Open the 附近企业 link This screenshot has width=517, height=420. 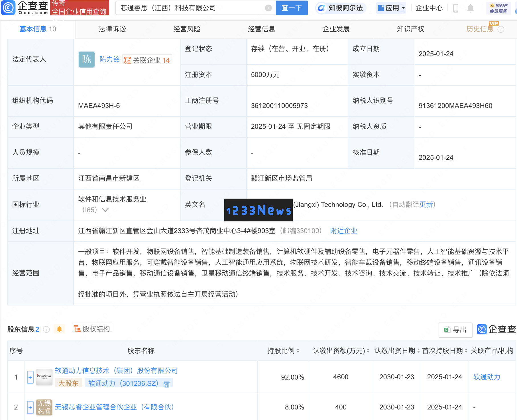click(x=344, y=231)
